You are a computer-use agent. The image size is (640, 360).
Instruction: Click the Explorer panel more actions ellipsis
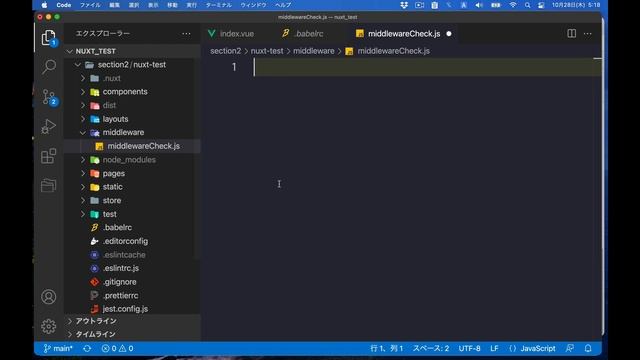186,34
